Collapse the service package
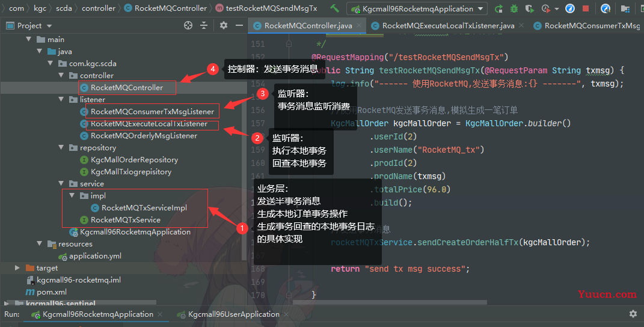 pyautogui.click(x=61, y=183)
